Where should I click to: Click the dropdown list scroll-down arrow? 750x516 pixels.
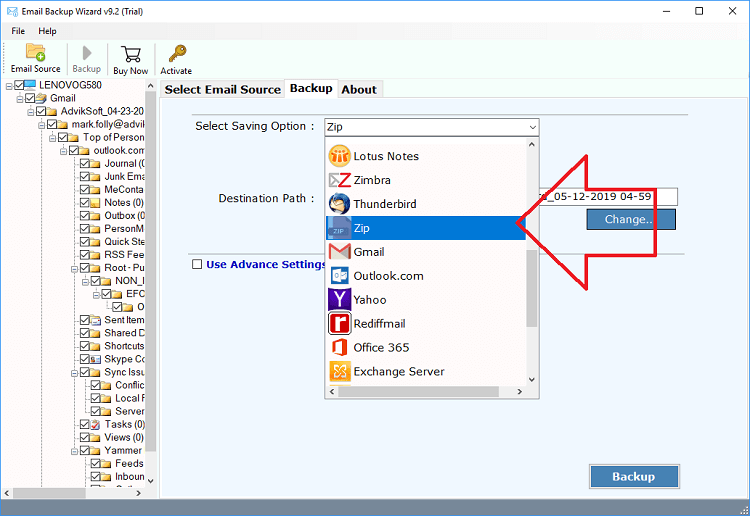[531, 380]
